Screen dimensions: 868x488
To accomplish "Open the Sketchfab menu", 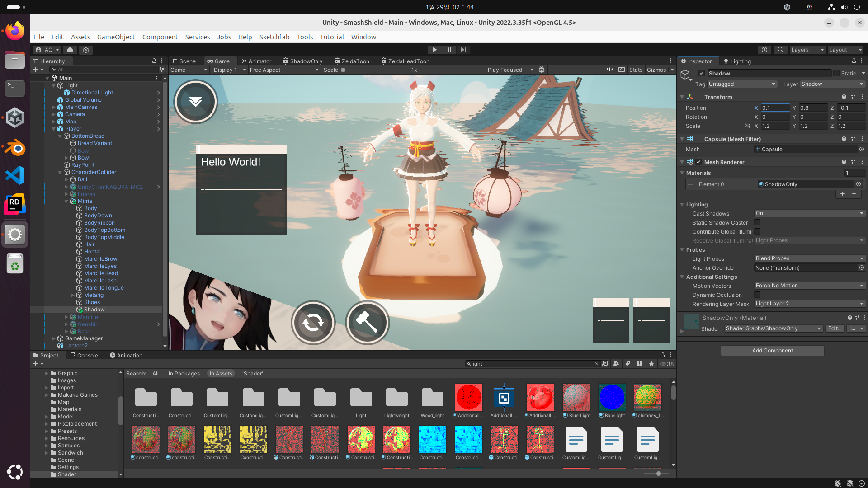I will [274, 37].
